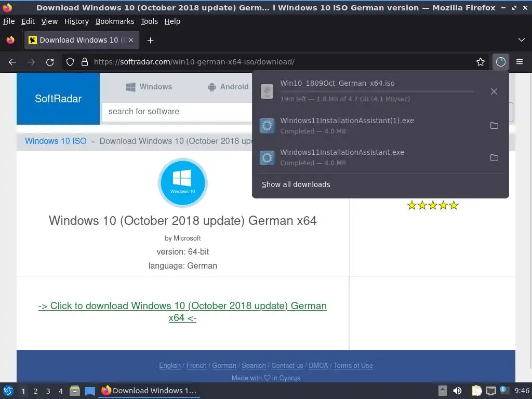Click the Win10_1809Oct_German_x64.iso file icon
The image size is (532, 399).
[x=267, y=91]
